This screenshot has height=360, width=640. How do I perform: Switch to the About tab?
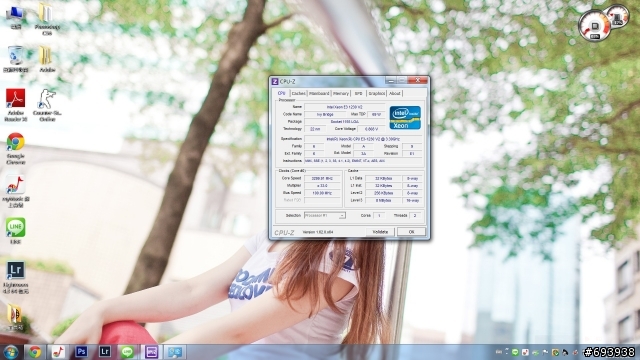pyautogui.click(x=395, y=93)
